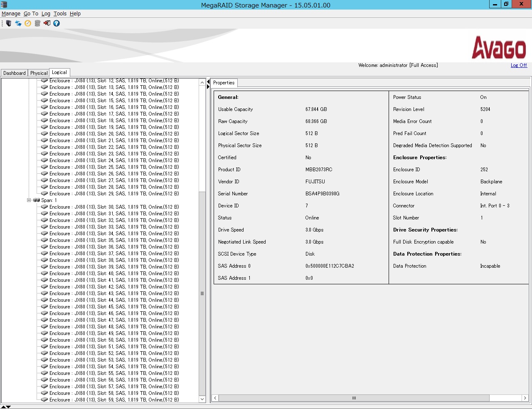Click the server icon in the toolbar
This screenshot has height=409, width=532.
(x=9, y=23)
